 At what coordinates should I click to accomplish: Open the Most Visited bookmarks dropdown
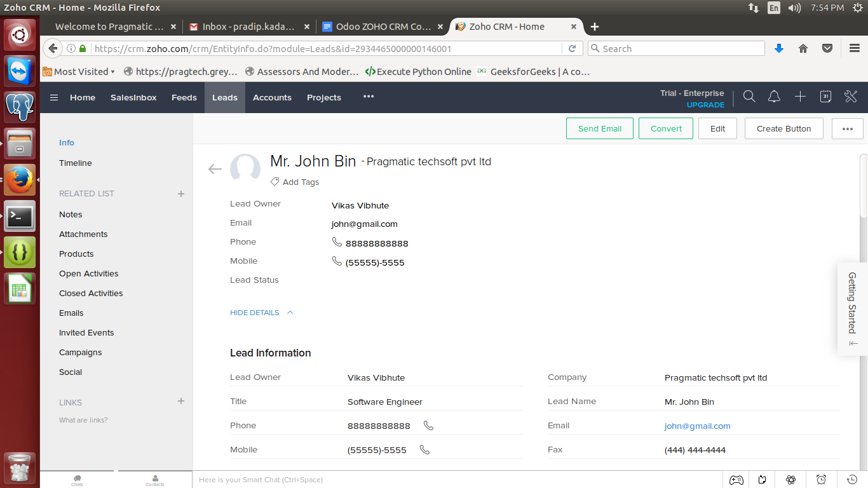click(79, 71)
